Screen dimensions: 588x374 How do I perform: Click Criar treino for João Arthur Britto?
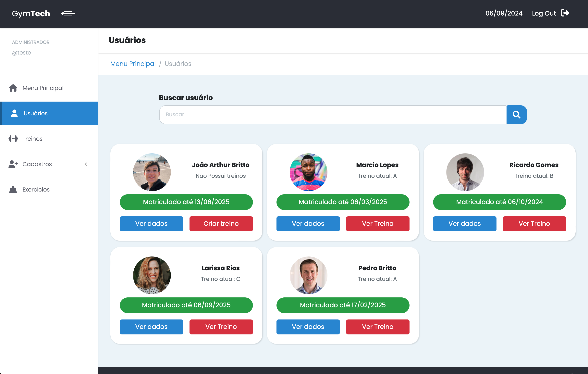point(221,224)
